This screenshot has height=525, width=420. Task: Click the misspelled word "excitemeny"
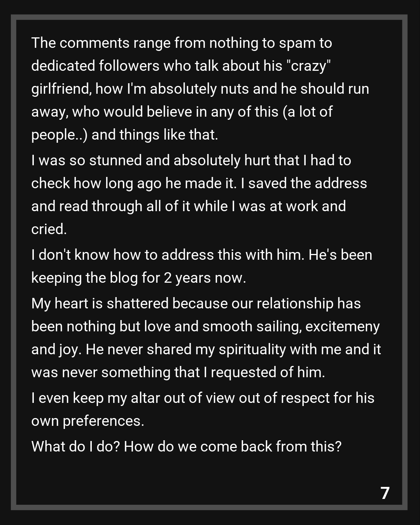[342, 326]
